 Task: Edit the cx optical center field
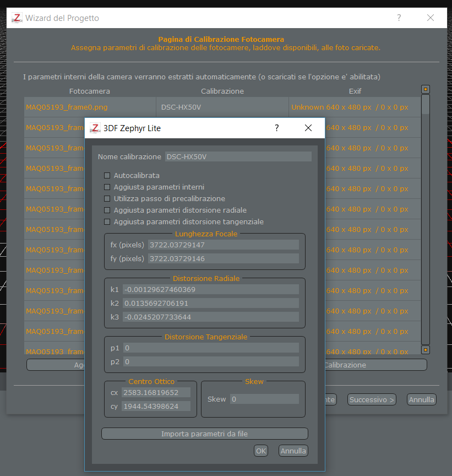pos(156,392)
